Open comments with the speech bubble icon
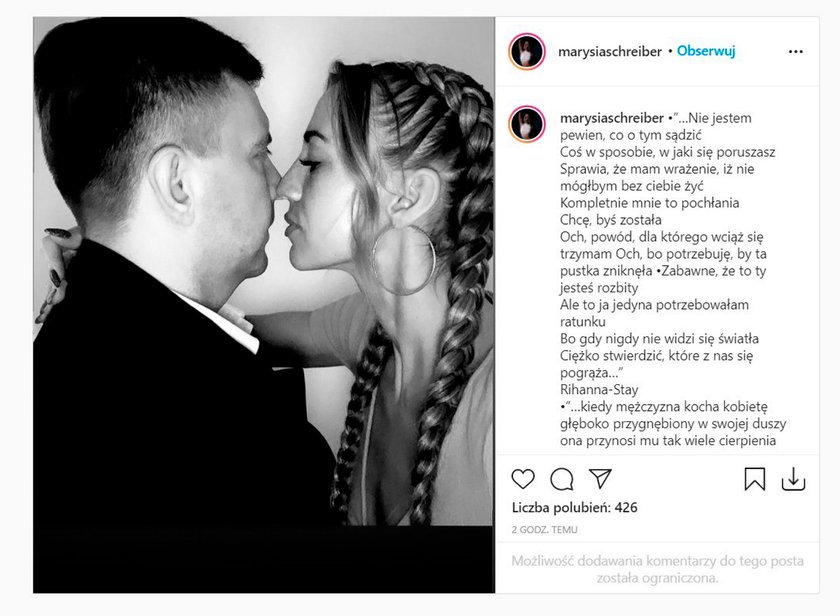The image size is (840, 616). pyautogui.click(x=561, y=479)
